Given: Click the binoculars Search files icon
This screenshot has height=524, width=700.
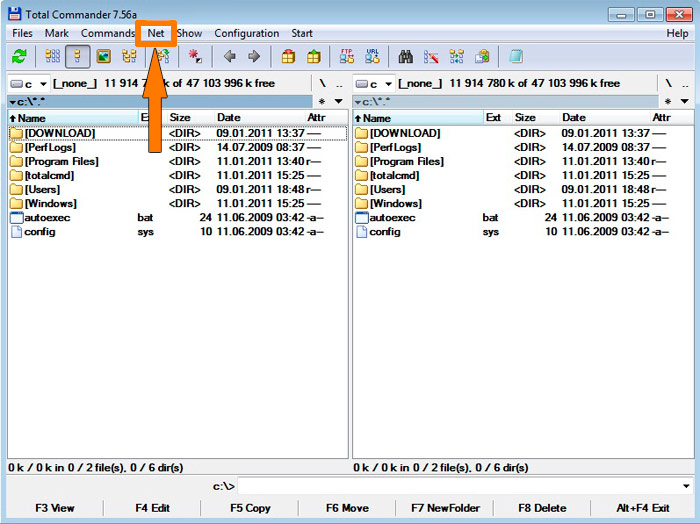Looking at the screenshot, I should 406,57.
